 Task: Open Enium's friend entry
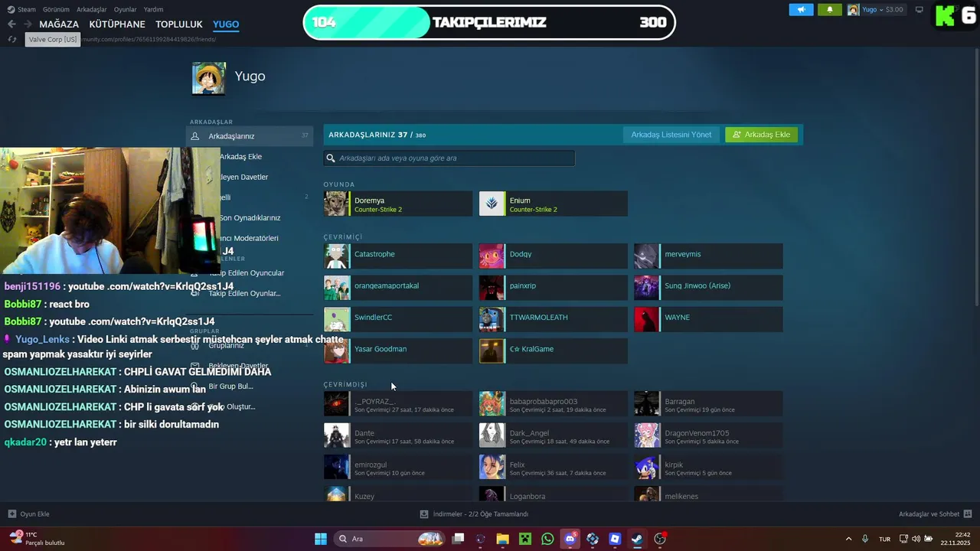pos(554,204)
